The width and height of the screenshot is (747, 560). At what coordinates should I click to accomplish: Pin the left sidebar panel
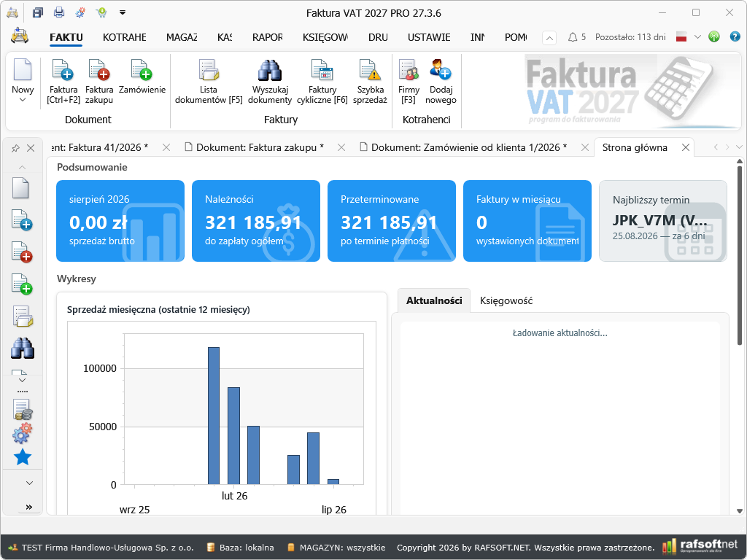[15, 148]
